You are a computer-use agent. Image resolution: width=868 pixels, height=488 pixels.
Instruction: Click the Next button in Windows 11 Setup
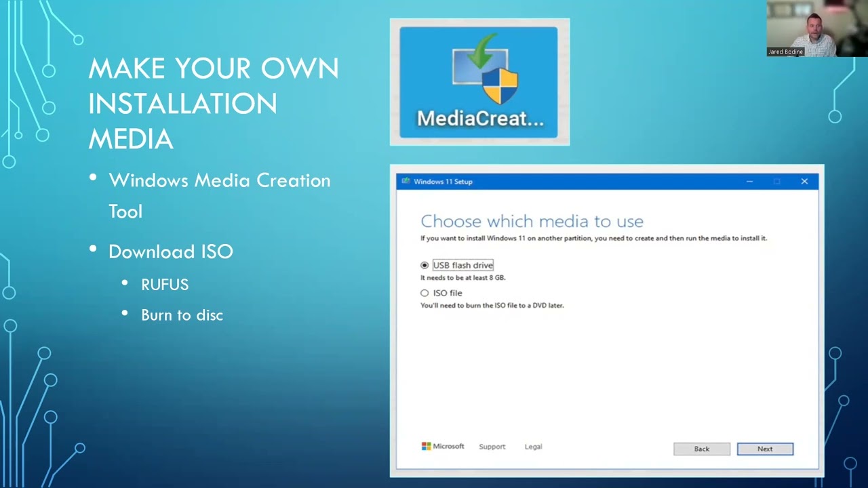(765, 449)
